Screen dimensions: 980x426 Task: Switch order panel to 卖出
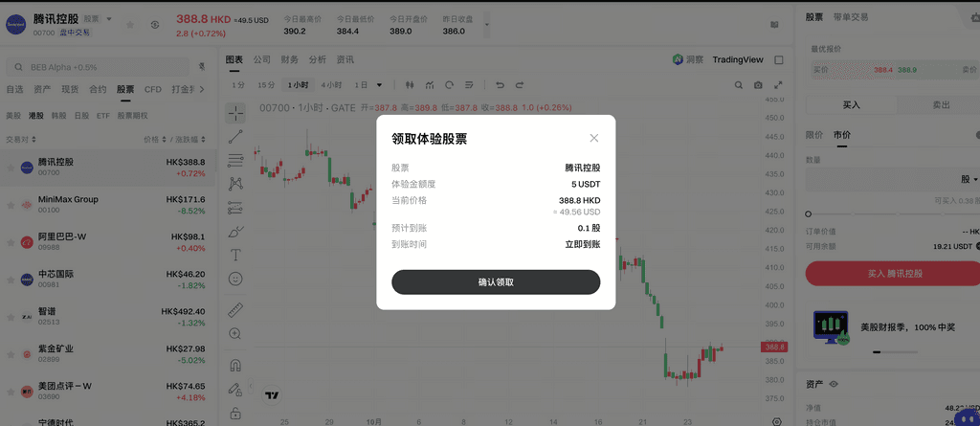coord(941,105)
